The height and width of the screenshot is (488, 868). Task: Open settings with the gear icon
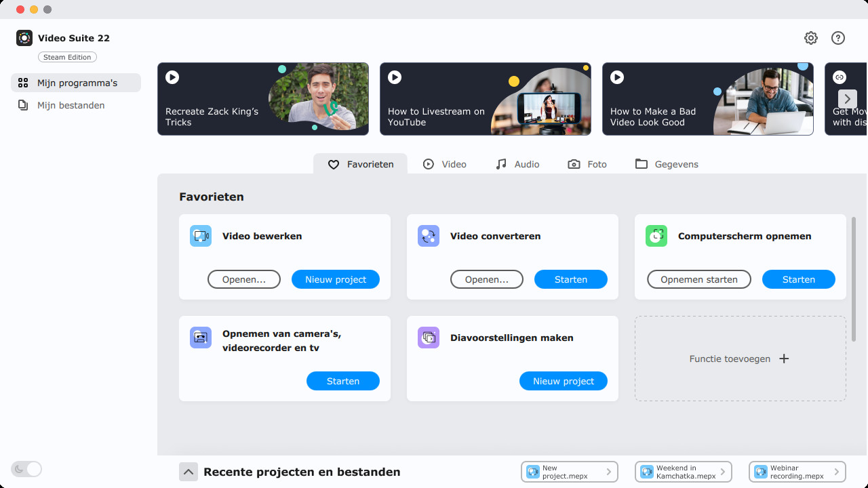(x=810, y=38)
